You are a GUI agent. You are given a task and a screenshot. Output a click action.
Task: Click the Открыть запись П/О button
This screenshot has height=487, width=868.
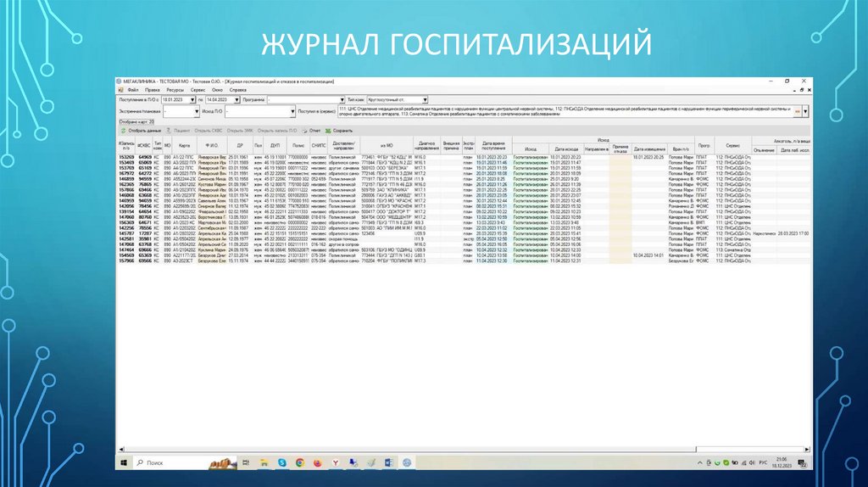point(277,131)
